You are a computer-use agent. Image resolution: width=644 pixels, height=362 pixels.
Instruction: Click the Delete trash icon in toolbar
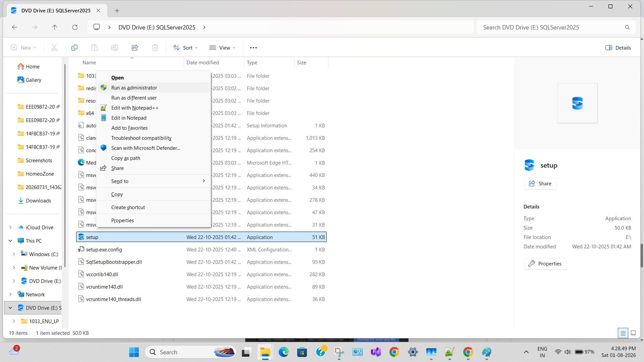(155, 48)
